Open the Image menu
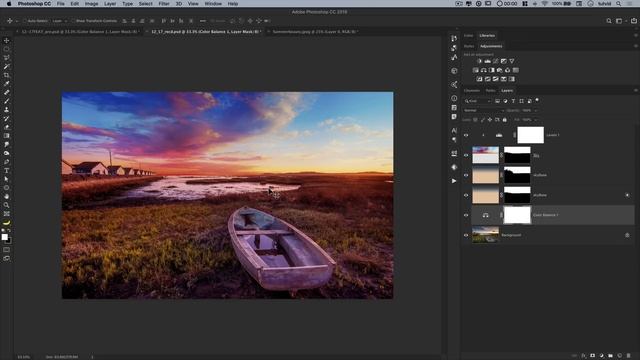Screen dimensions: 640x360 coord(91,4)
